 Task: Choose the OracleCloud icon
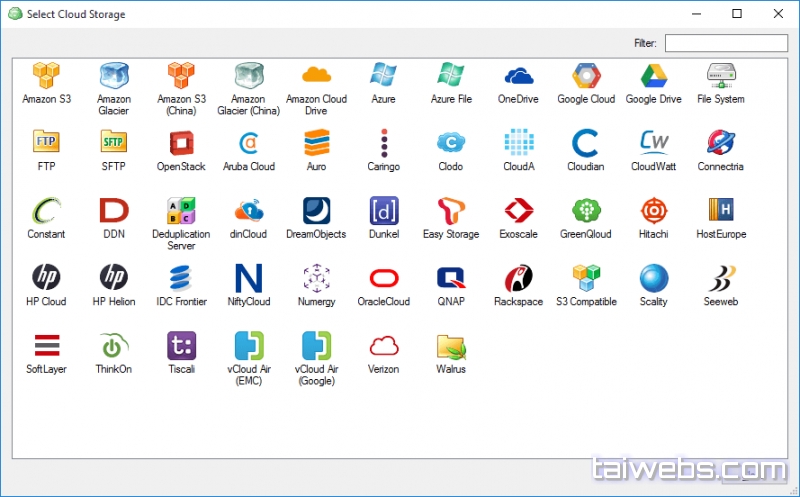pos(383,278)
